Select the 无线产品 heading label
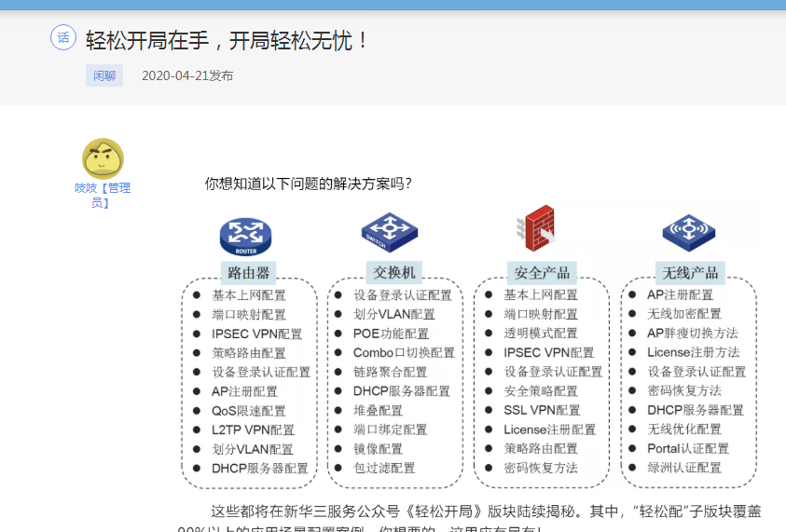The image size is (786, 532). 690,272
